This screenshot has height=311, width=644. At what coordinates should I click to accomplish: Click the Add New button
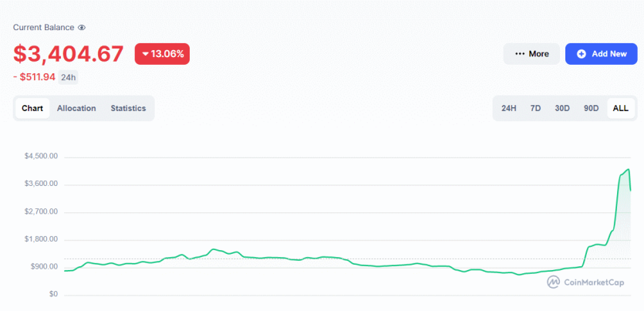click(x=601, y=54)
